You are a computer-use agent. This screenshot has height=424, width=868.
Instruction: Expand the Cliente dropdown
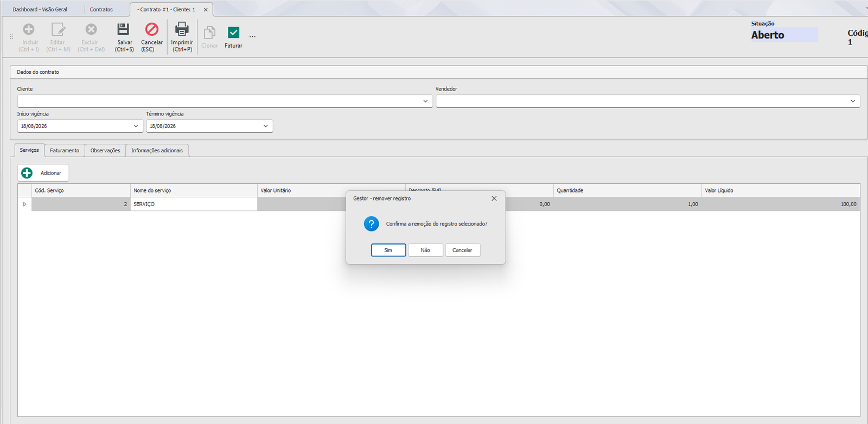coord(425,101)
